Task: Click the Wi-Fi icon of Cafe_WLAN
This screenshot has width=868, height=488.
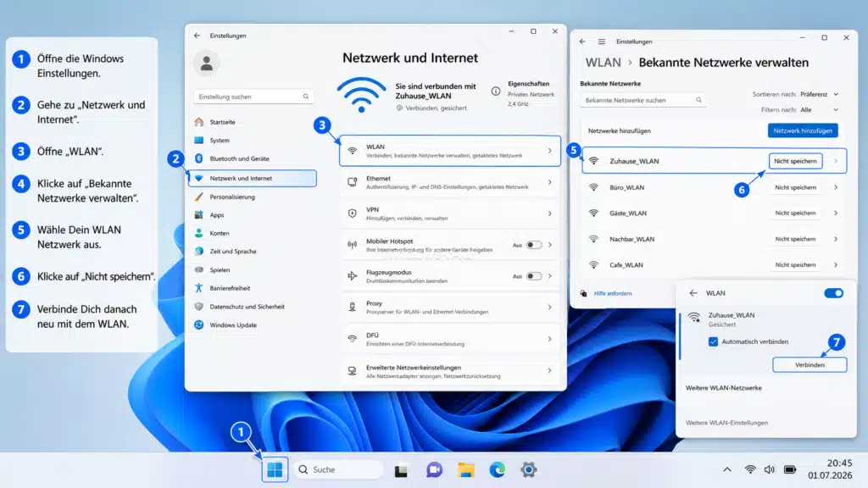Action: [593, 264]
